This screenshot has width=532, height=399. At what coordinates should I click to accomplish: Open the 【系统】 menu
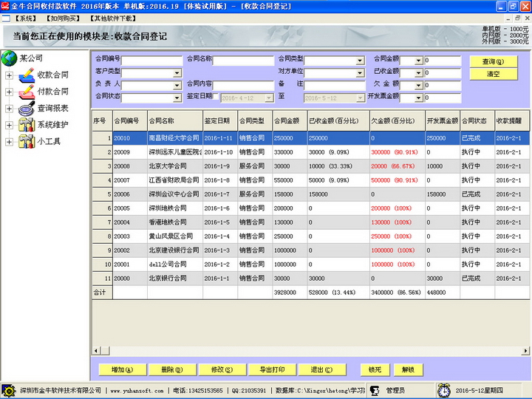(24, 17)
